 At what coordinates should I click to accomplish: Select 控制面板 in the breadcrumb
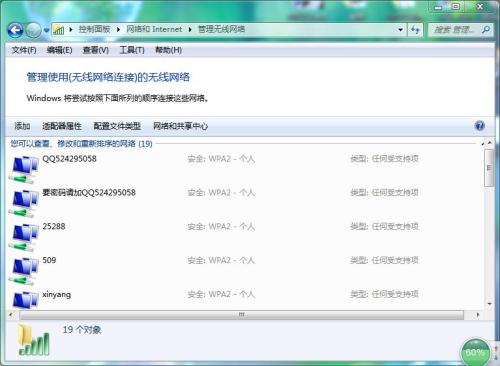[x=94, y=29]
